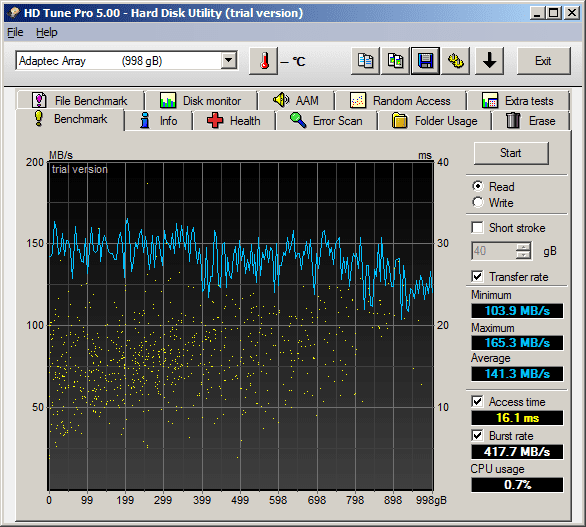Viewport: 586px width, 527px height.
Task: Click the Average value 141.3 MB/s
Action: pyautogui.click(x=517, y=374)
